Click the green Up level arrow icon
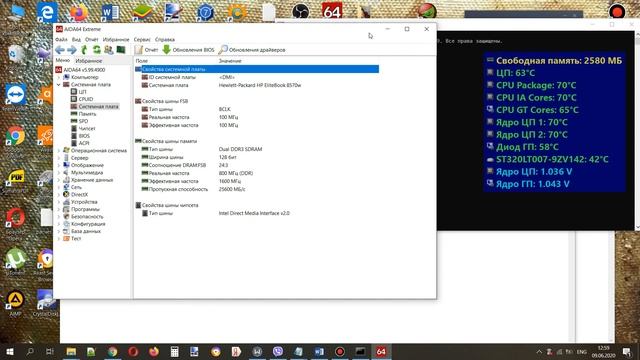Image resolution: width=640 pixels, height=360 pixels. 84,50
